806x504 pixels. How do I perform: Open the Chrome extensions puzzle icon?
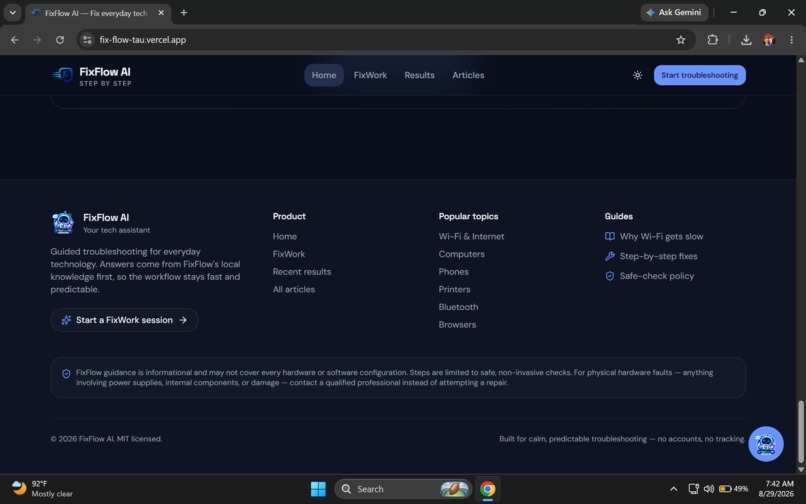coord(712,40)
